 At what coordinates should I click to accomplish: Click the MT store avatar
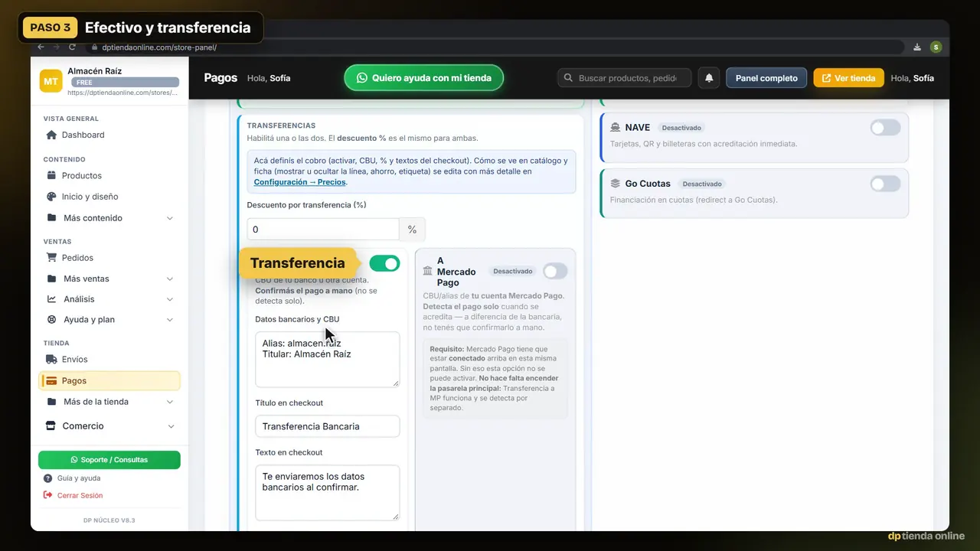[51, 81]
